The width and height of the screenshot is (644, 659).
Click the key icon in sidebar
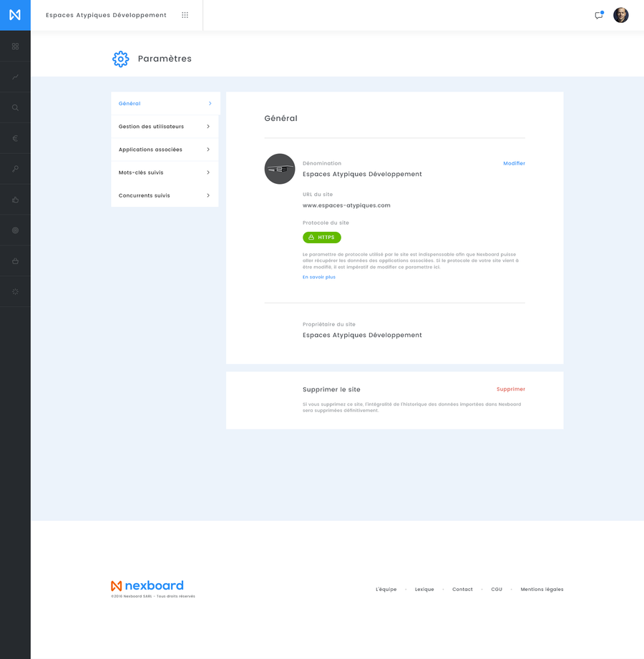[x=15, y=169]
